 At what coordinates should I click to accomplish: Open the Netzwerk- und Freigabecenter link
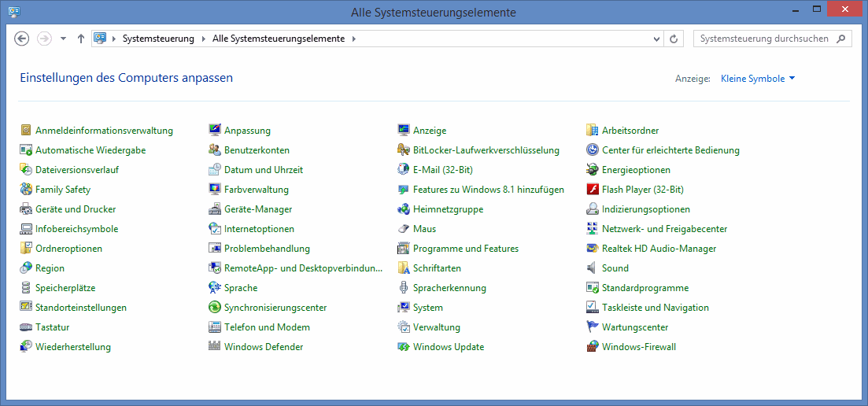664,229
